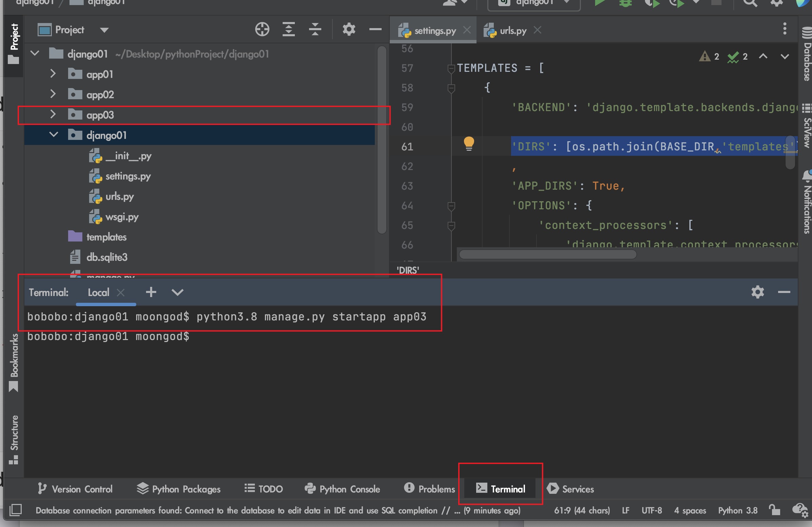Go to previous highlighted error arrow
Image resolution: width=812 pixels, height=527 pixels.
[763, 56]
